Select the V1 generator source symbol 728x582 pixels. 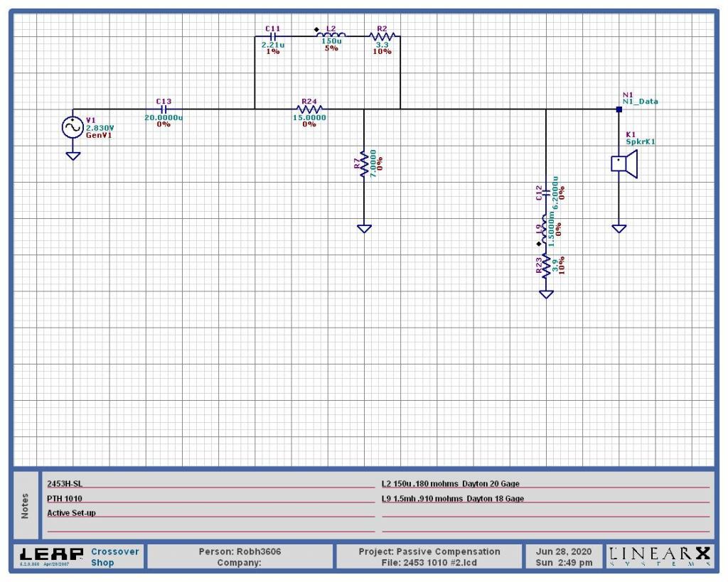click(73, 128)
